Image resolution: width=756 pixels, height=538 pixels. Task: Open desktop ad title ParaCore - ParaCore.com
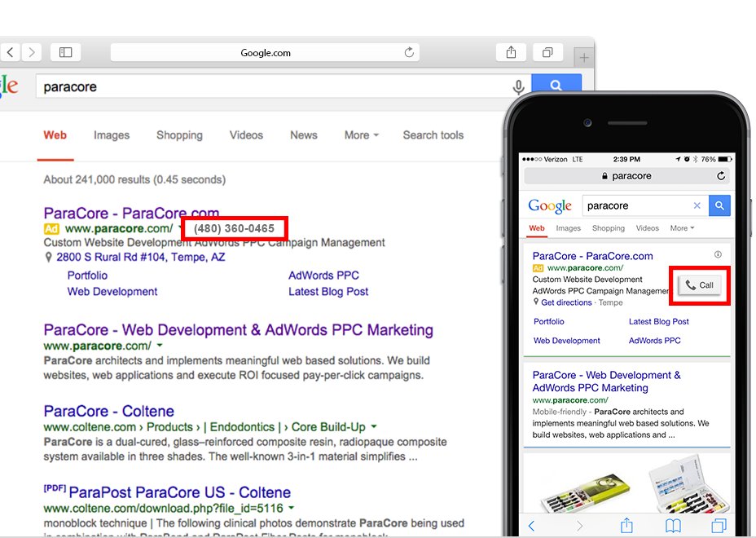(x=131, y=213)
